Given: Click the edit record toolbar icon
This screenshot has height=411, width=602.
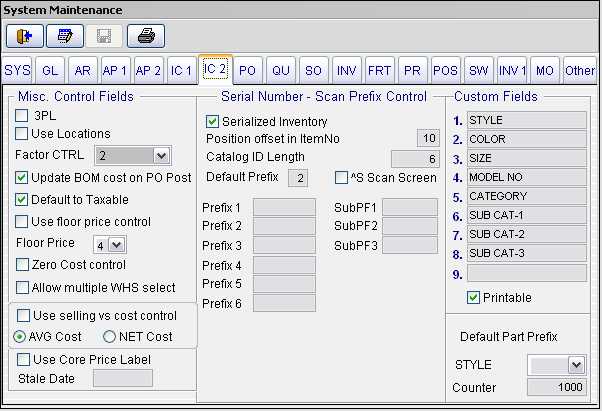Looking at the screenshot, I should click(x=65, y=36).
